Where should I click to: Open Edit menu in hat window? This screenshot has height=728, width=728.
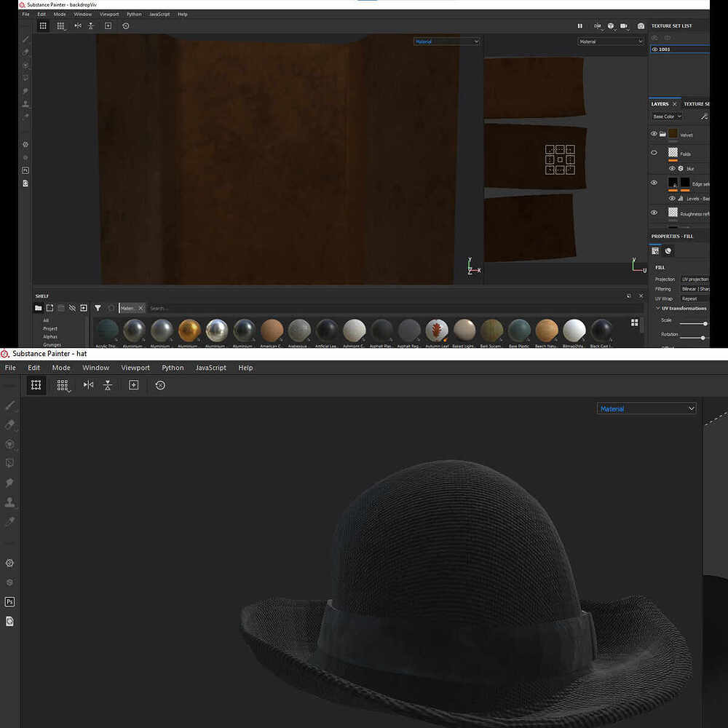click(34, 368)
